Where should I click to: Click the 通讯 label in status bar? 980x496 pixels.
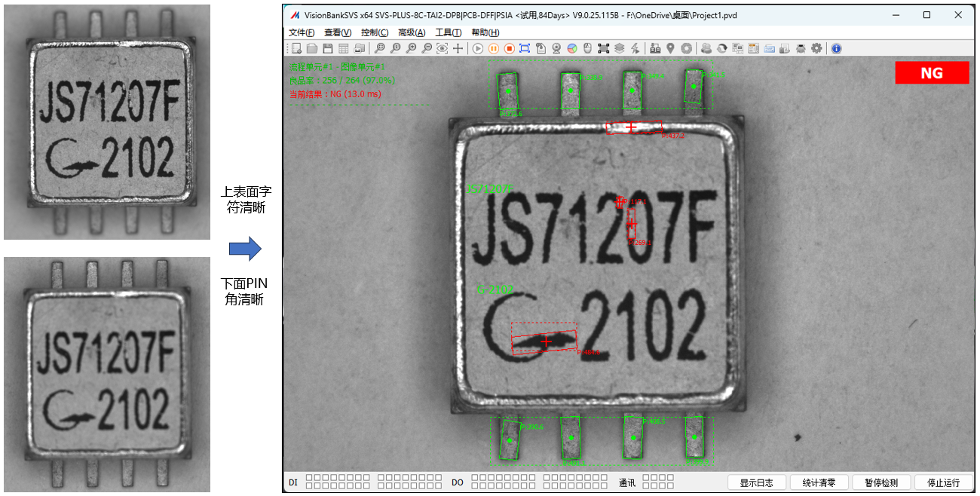tap(627, 482)
